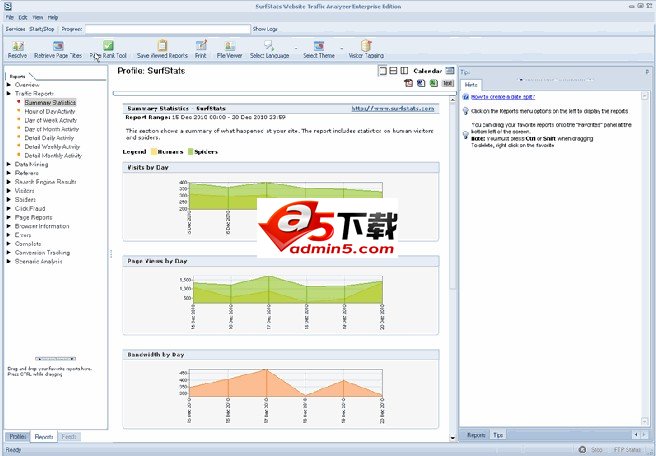Click Select Language icon
This screenshot has height=456, width=656.
pyautogui.click(x=269, y=46)
